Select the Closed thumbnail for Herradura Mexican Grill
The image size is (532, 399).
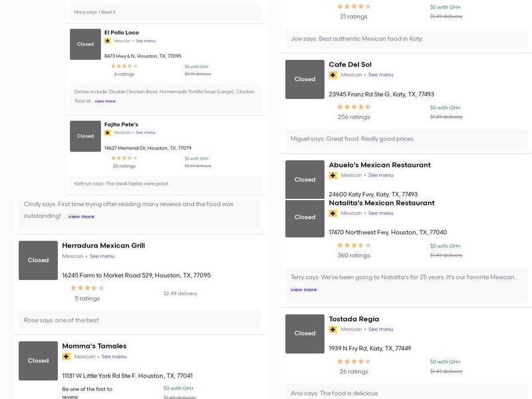38,260
